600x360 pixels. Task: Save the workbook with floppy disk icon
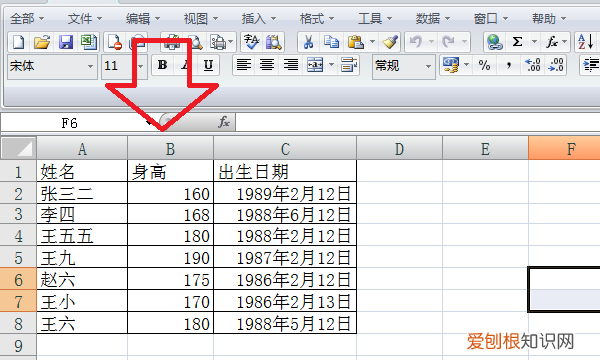click(x=65, y=42)
